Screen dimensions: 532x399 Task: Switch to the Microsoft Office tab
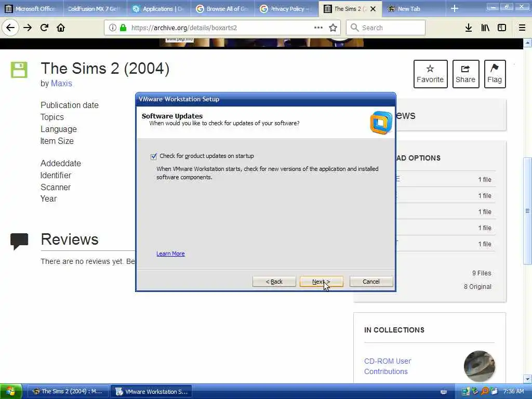[x=31, y=9]
